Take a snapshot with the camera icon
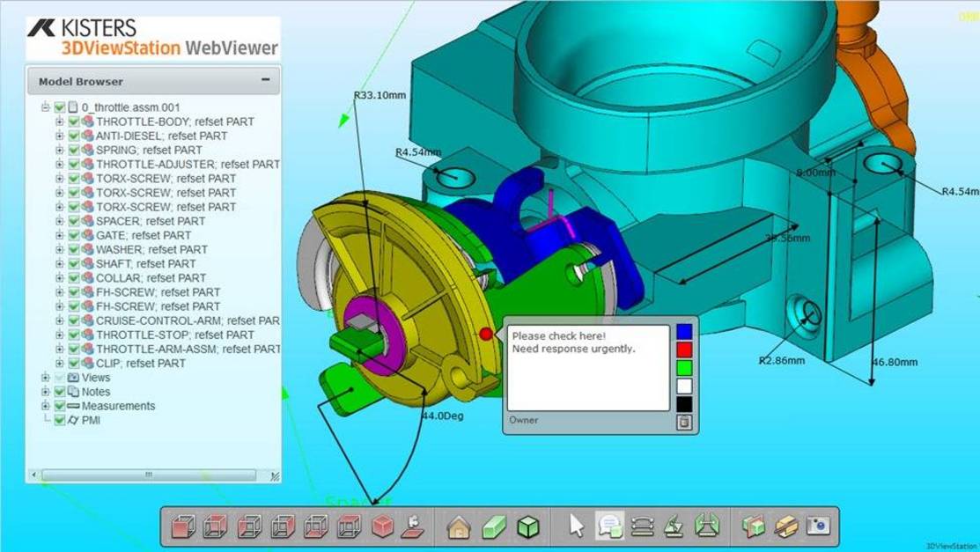Viewport: 980px width, 552px height. [x=818, y=526]
